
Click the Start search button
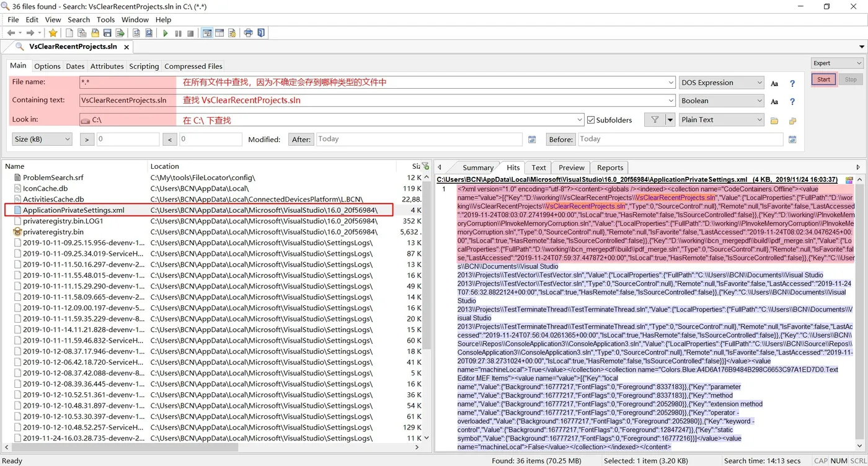(823, 79)
